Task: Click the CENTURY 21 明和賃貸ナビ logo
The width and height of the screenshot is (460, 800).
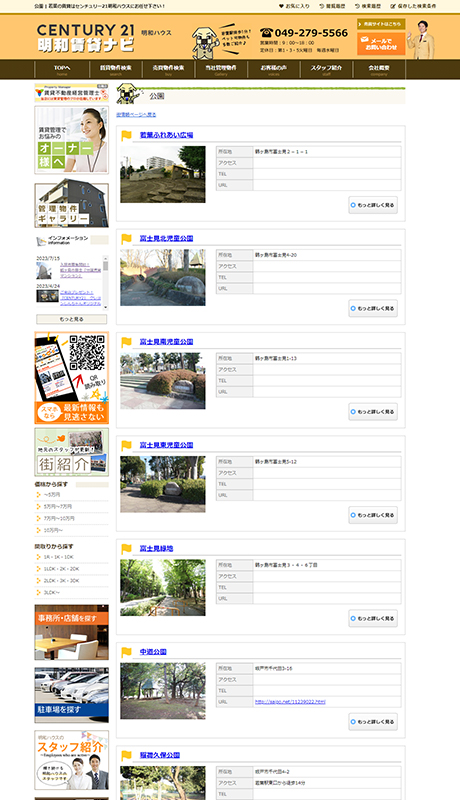Action: tap(86, 38)
